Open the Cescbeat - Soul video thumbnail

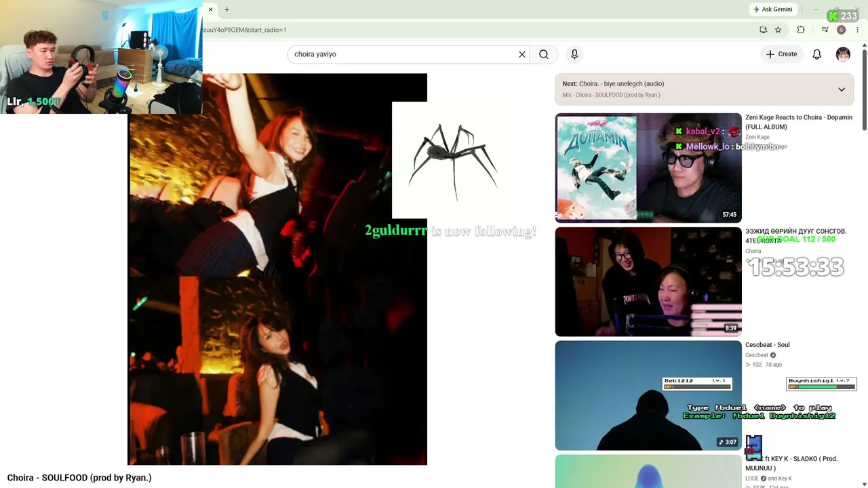648,396
